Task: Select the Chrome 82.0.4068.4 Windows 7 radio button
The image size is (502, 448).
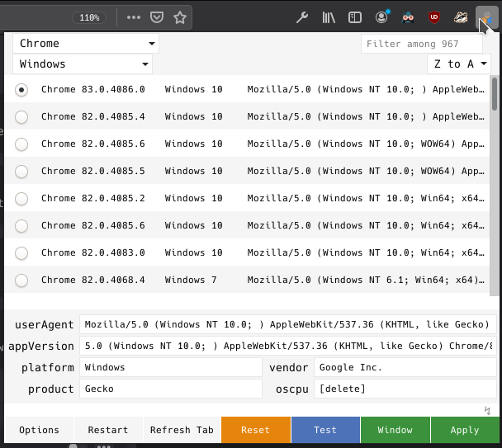Action: [21, 281]
